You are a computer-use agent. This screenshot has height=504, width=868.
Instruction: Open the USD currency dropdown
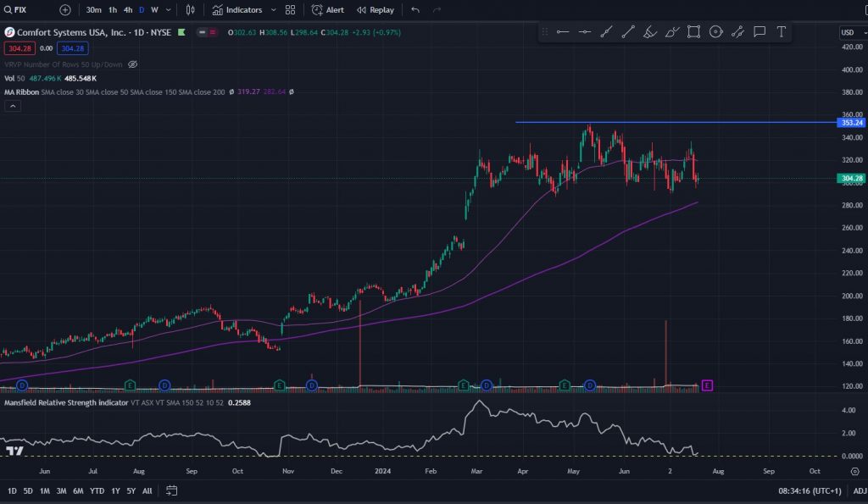tap(848, 32)
